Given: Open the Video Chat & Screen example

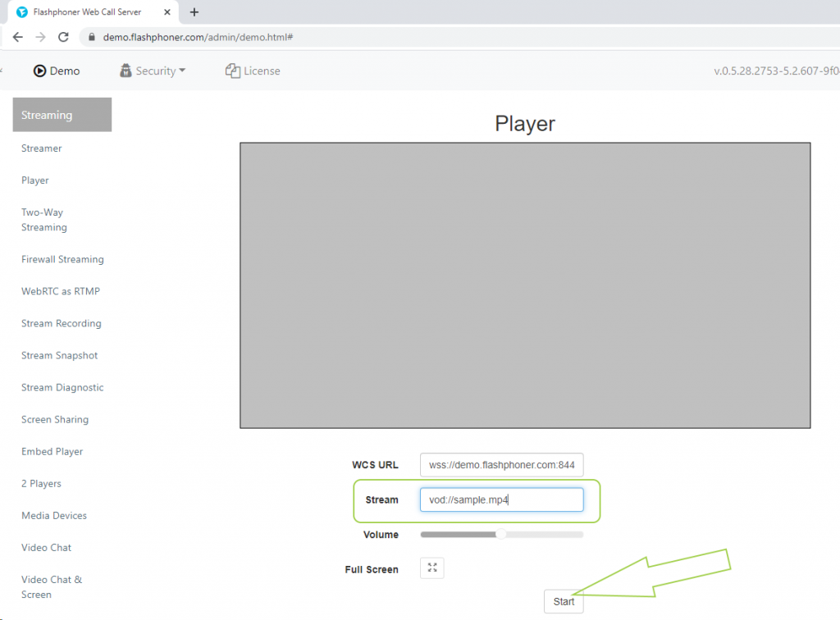Looking at the screenshot, I should pyautogui.click(x=52, y=587).
